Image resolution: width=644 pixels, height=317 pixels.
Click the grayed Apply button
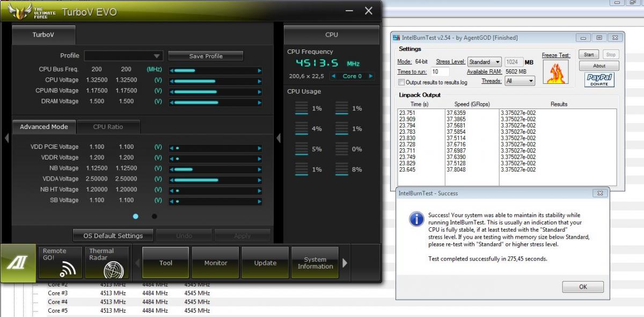243,235
